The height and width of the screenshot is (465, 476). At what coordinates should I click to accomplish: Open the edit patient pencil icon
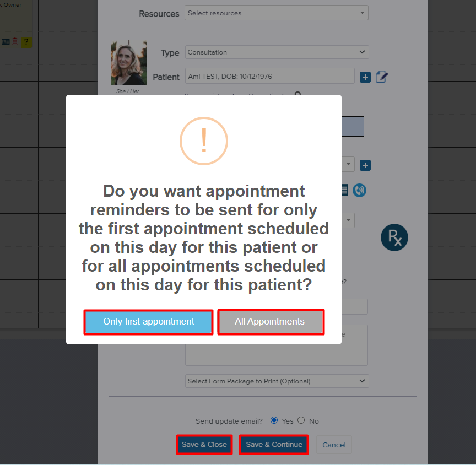(x=381, y=77)
